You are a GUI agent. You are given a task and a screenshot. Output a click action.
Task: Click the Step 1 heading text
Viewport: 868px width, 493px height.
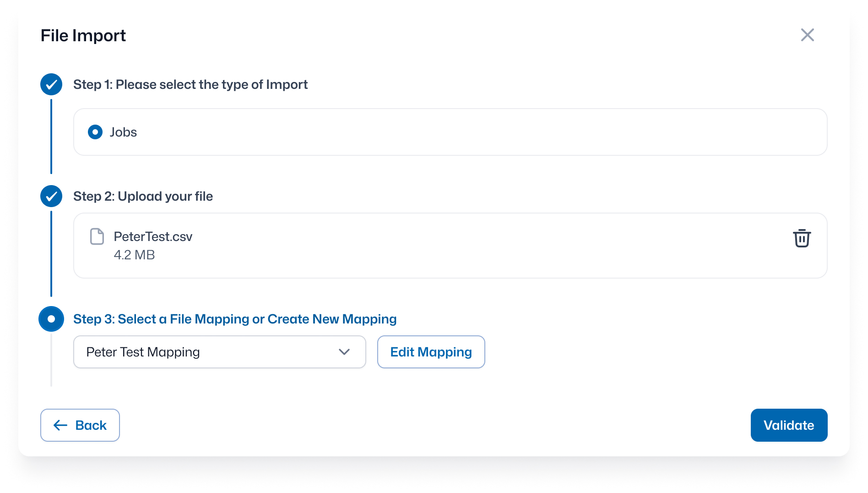190,84
